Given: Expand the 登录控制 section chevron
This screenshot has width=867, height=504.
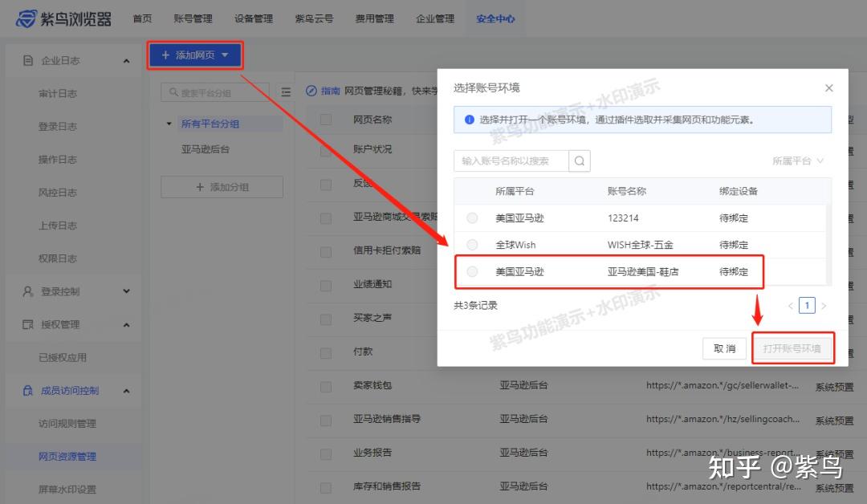Looking at the screenshot, I should click(x=126, y=291).
